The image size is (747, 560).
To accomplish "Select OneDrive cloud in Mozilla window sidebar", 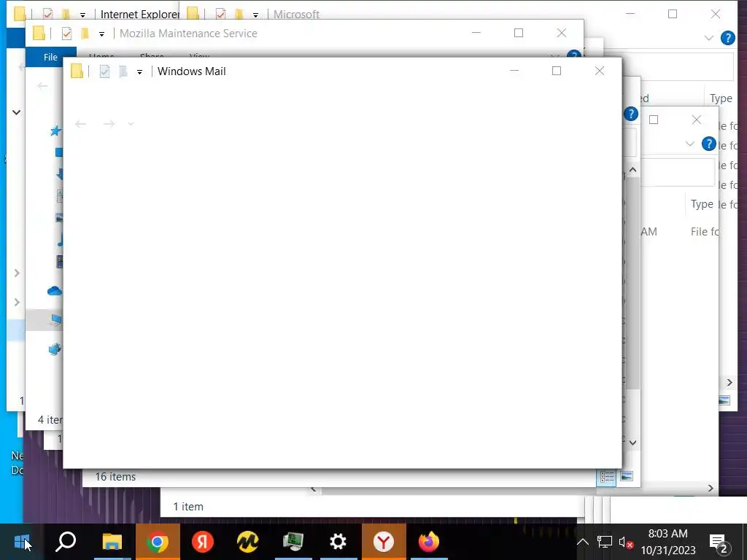I will tap(55, 290).
